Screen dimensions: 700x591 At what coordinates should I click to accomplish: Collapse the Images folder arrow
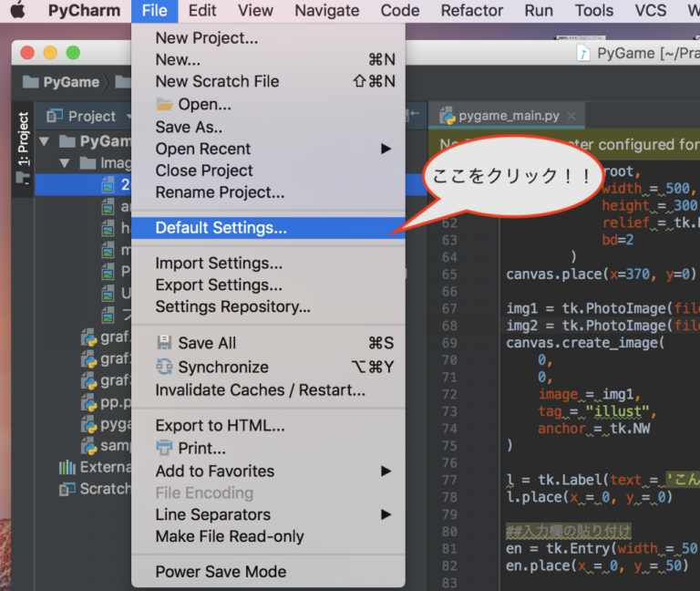point(65,163)
